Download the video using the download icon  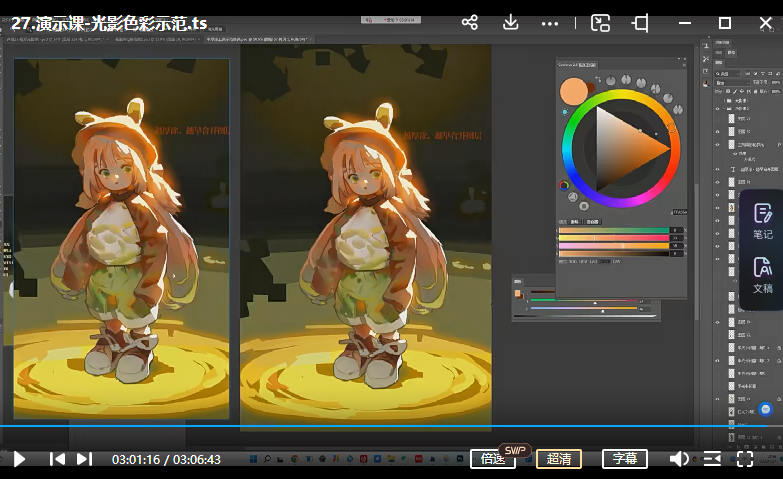click(x=510, y=23)
